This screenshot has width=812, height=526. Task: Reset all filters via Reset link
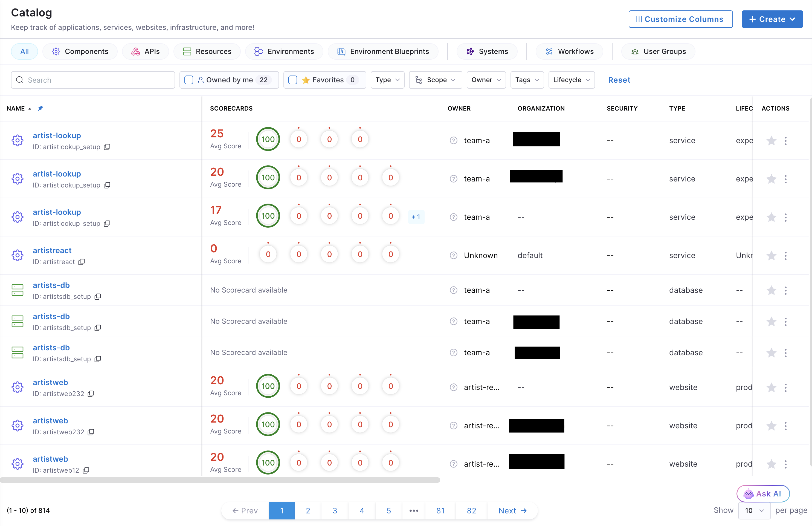[x=619, y=80]
